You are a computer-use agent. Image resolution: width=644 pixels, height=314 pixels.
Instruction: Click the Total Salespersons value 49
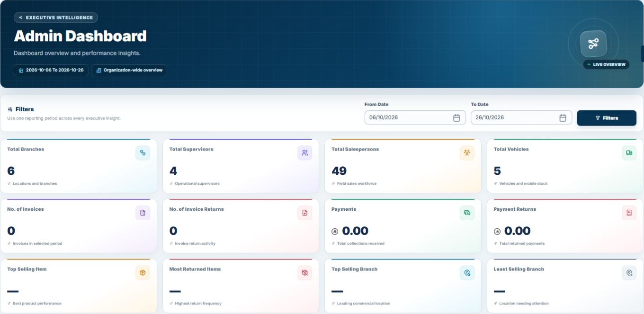(x=339, y=171)
